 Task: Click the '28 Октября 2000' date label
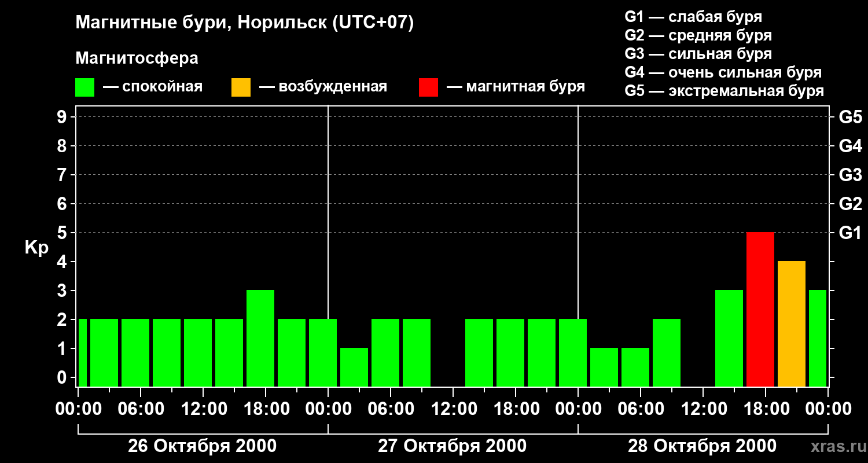(x=703, y=446)
